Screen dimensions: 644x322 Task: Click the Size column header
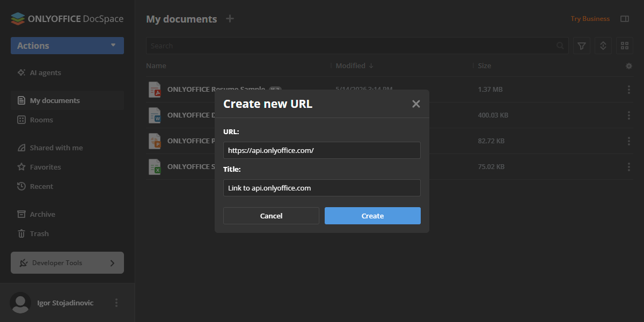485,65
